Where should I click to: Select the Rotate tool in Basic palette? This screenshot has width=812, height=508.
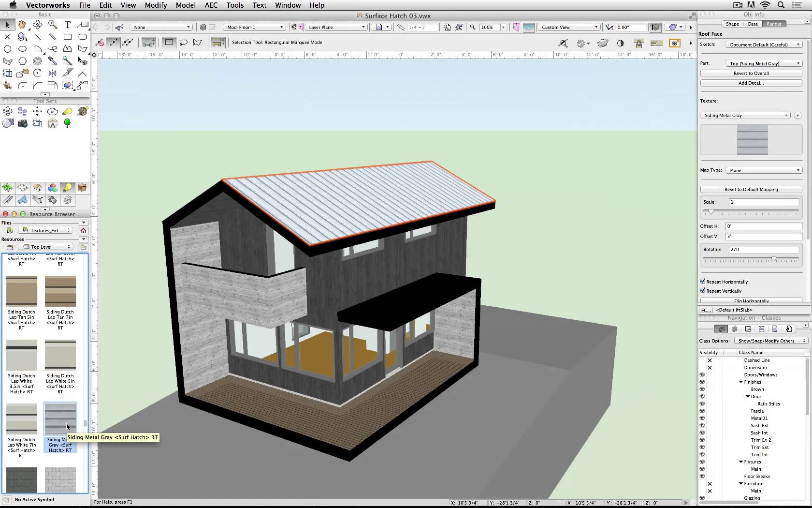tap(37, 73)
